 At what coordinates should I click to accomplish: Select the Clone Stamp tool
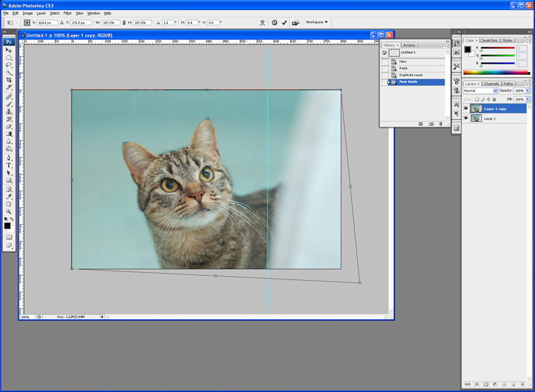click(9, 112)
